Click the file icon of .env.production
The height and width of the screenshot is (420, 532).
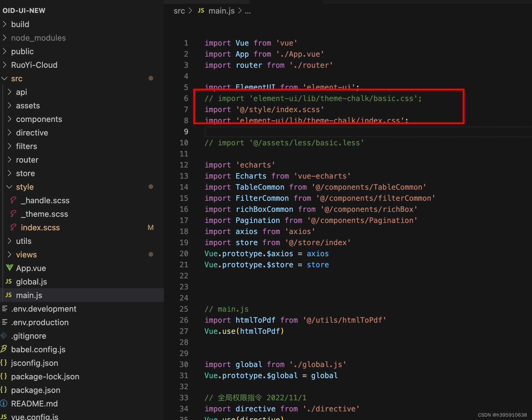point(5,322)
